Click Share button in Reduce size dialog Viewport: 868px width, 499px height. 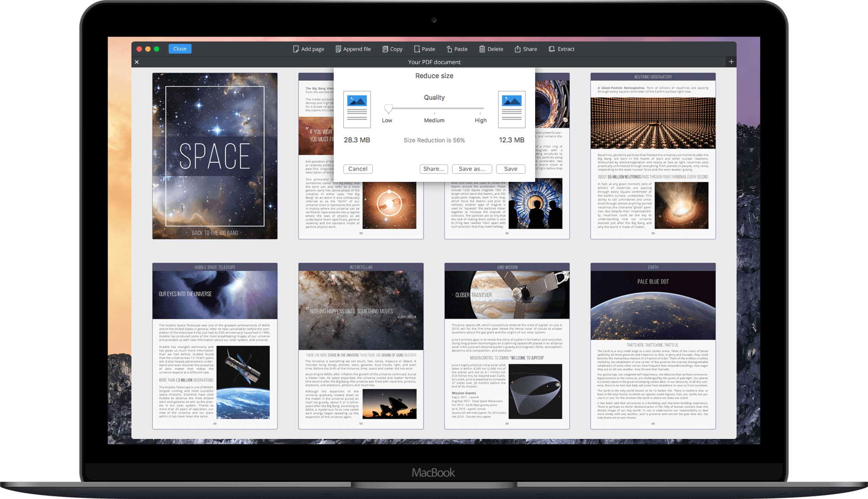click(433, 169)
